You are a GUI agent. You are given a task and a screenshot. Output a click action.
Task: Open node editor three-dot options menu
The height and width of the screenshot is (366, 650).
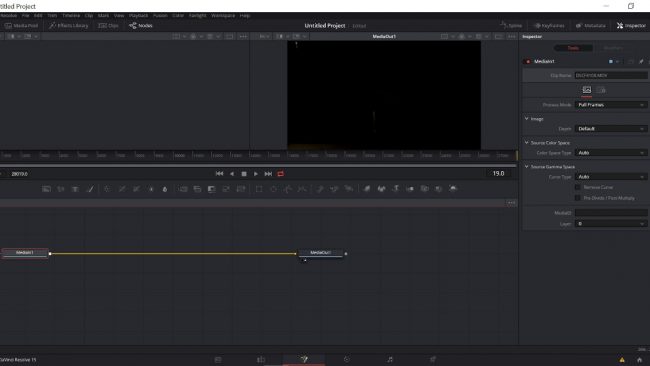512,203
